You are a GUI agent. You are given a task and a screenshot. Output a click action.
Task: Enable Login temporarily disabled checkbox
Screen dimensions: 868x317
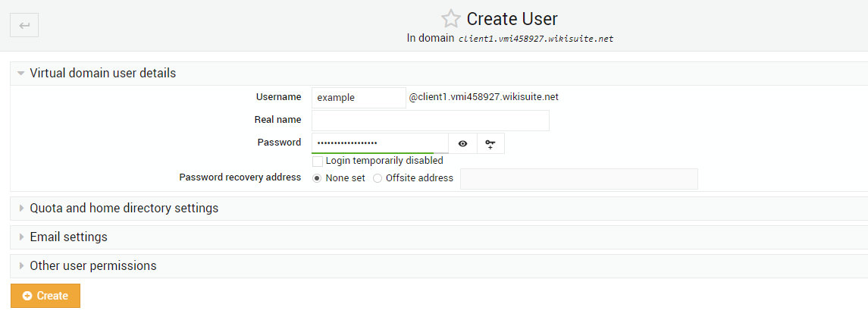[x=318, y=162]
